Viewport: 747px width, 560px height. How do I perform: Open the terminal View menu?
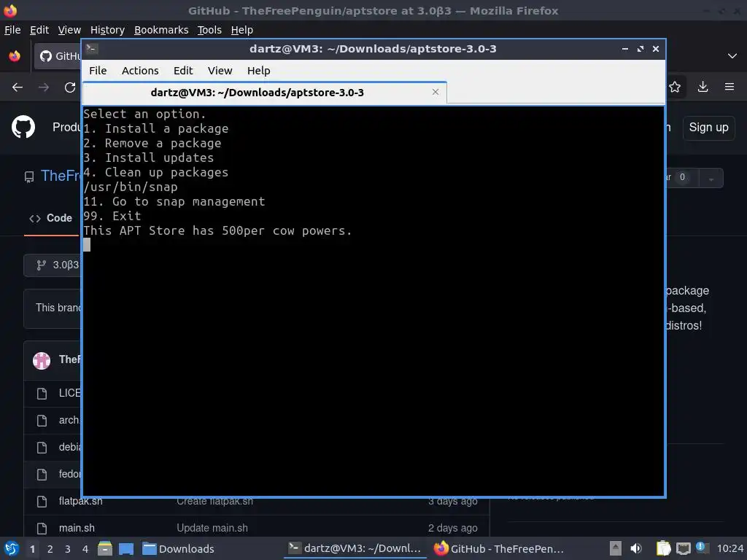coord(220,71)
